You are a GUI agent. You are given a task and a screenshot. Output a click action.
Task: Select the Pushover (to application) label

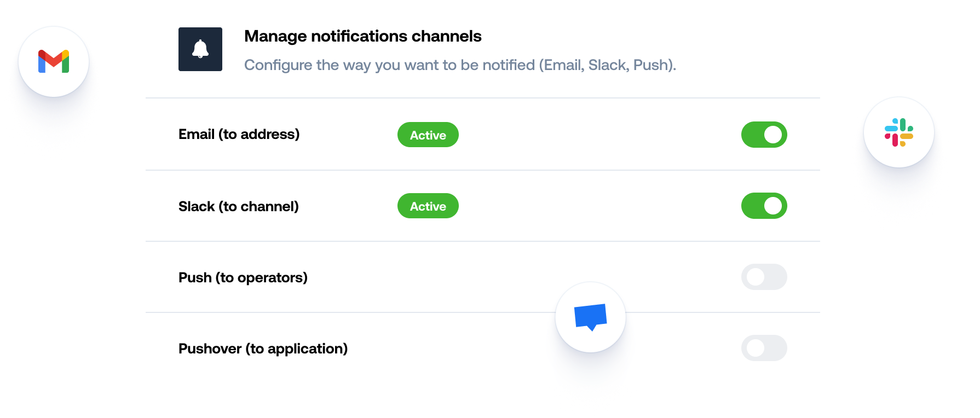click(263, 348)
